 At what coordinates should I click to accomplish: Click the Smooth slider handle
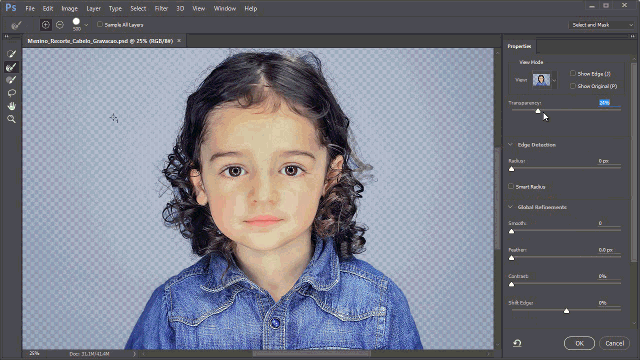pos(511,231)
